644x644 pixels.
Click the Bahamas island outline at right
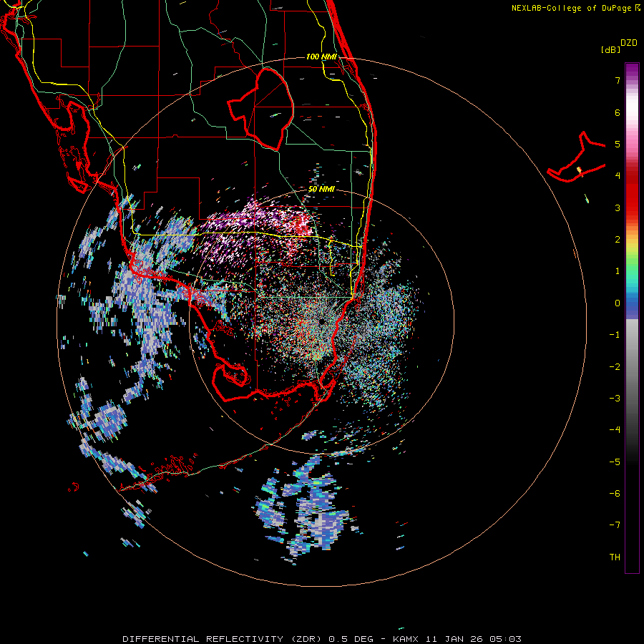(x=577, y=158)
